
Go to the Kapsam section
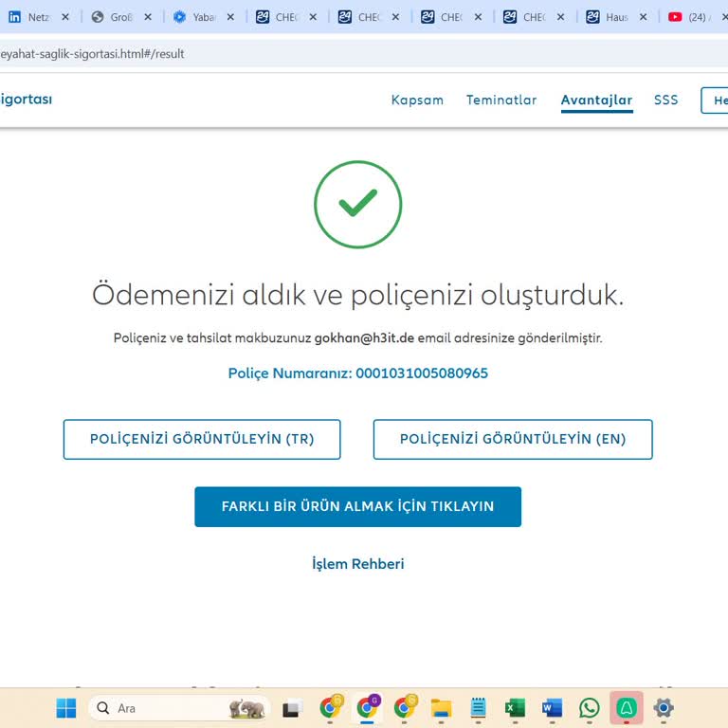(x=417, y=100)
